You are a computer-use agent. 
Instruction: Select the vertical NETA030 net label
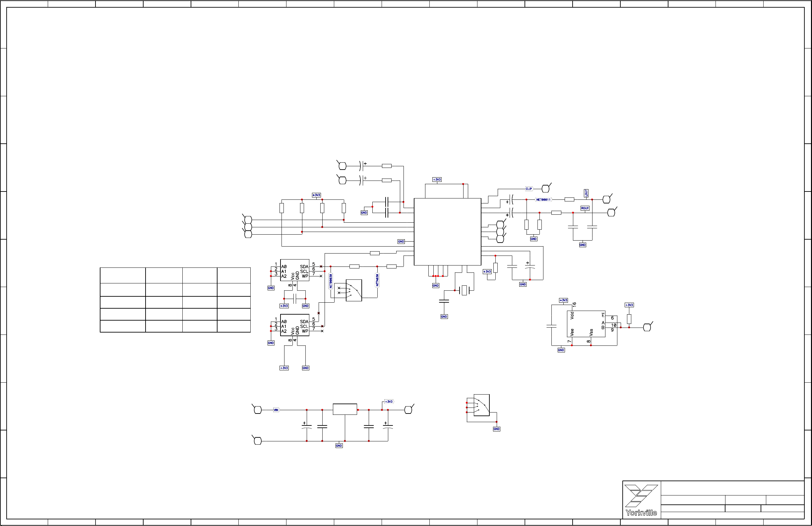point(377,280)
